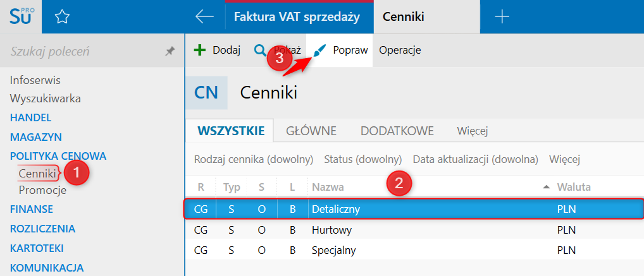Viewport: 644px width, 276px height.
Task: Pin the search panel with pushpin icon
Action: (170, 51)
